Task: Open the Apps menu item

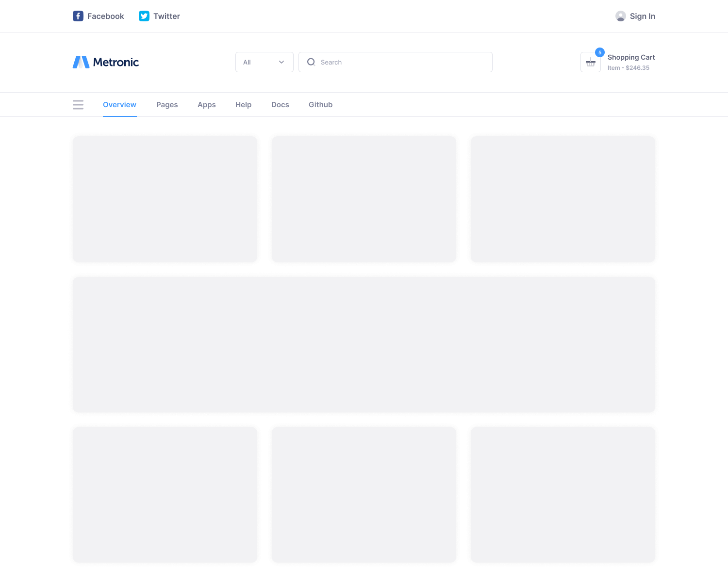Action: (x=207, y=105)
